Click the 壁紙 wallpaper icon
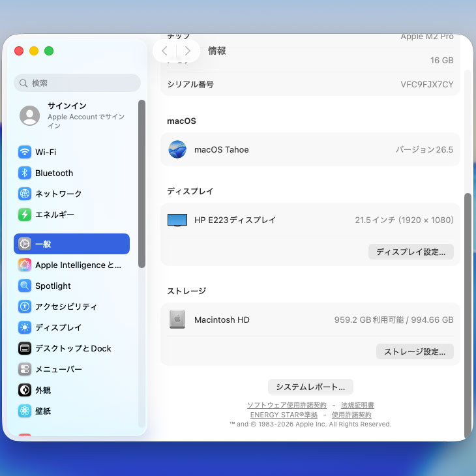The image size is (476, 476). tap(25, 411)
